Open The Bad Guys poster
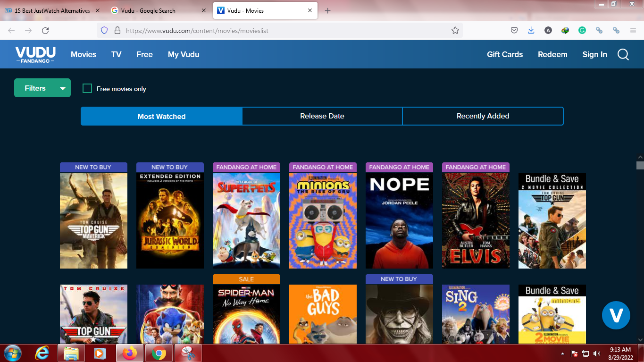Image resolution: width=644 pixels, height=362 pixels. click(323, 314)
